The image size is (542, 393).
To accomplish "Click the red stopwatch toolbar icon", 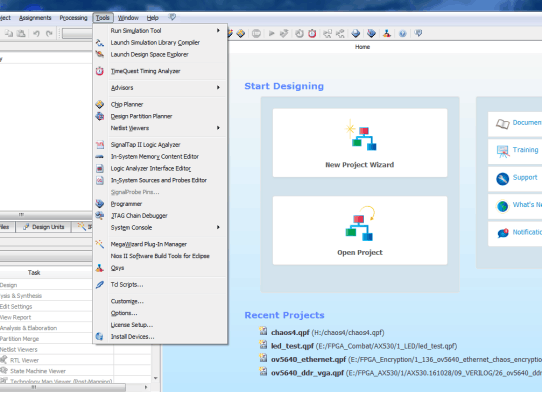I will [312, 34].
